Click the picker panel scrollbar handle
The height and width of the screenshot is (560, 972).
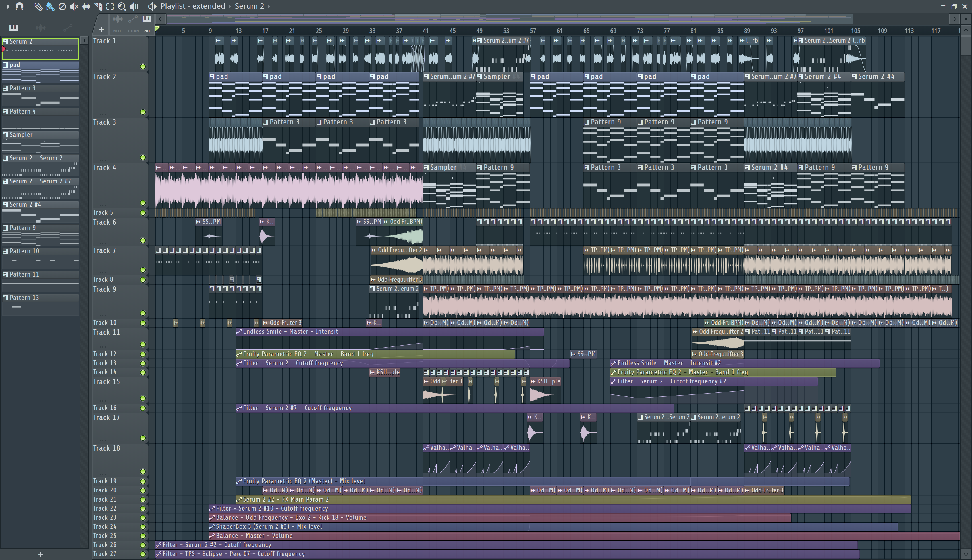tap(84, 40)
